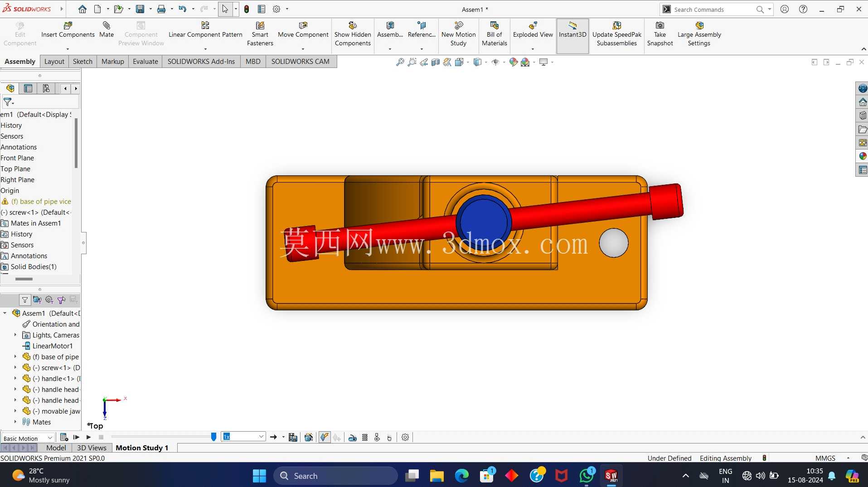The width and height of the screenshot is (868, 487).
Task: Switch to the FeatureManager design tree tab
Action: click(x=10, y=88)
